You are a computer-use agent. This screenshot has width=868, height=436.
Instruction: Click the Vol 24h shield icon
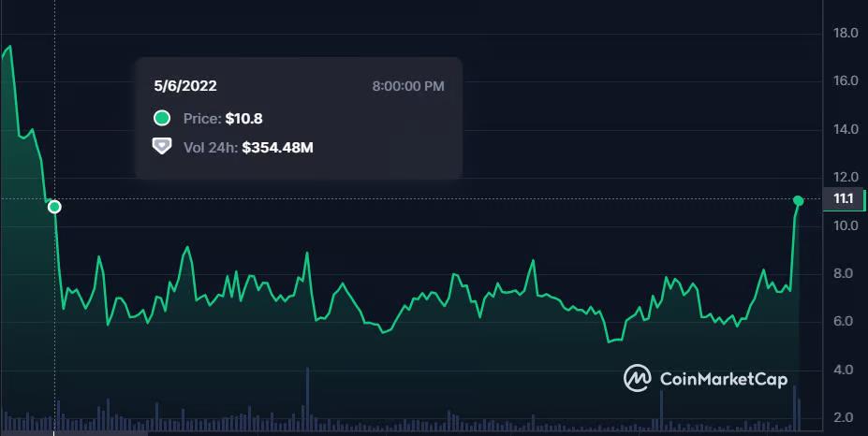tap(162, 147)
